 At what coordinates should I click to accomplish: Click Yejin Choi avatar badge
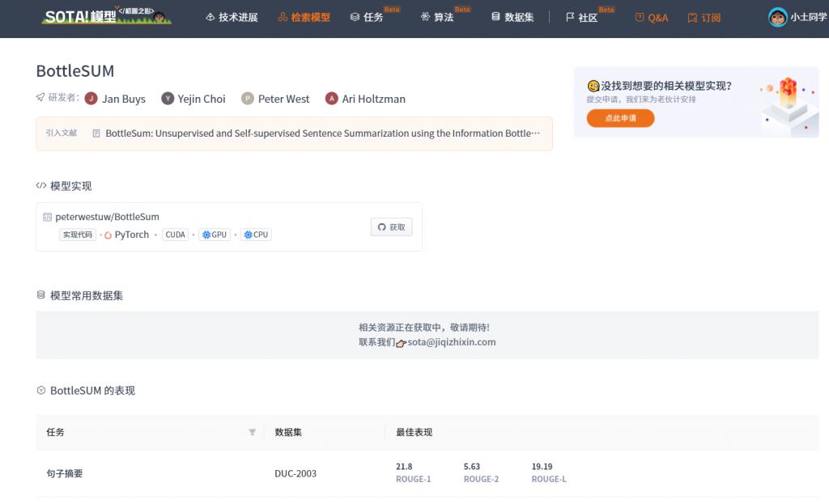(x=168, y=98)
